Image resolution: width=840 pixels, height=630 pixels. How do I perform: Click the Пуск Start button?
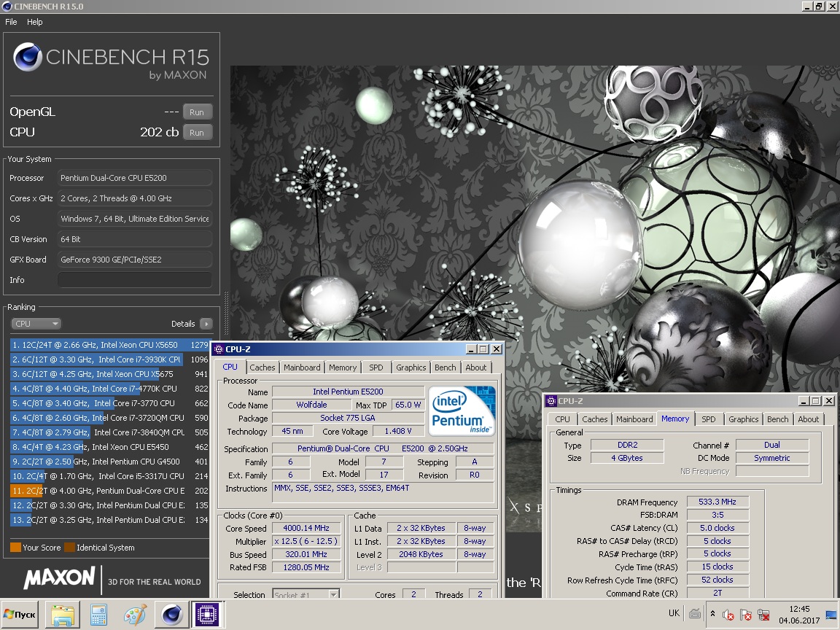click(20, 615)
